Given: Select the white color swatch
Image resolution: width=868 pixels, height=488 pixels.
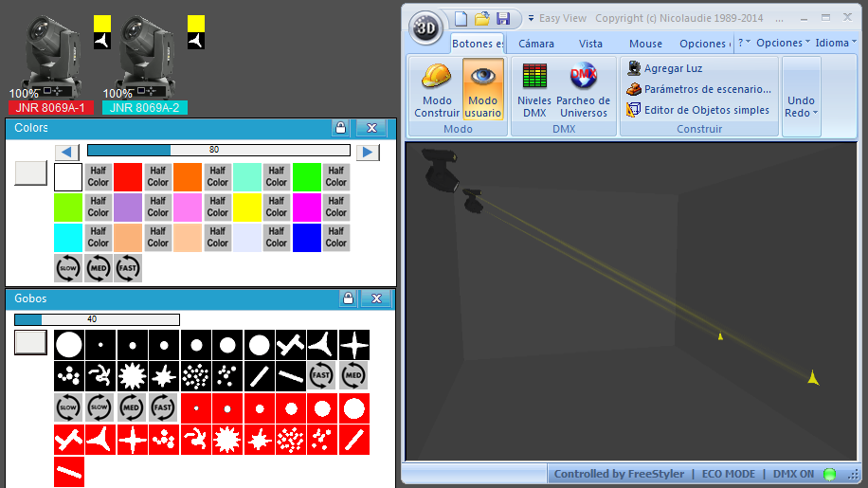Looking at the screenshot, I should click(68, 177).
